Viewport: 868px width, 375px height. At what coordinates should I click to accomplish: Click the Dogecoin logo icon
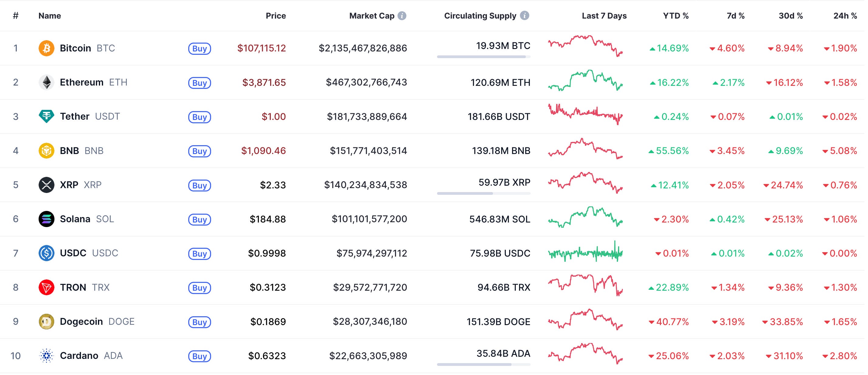47,322
